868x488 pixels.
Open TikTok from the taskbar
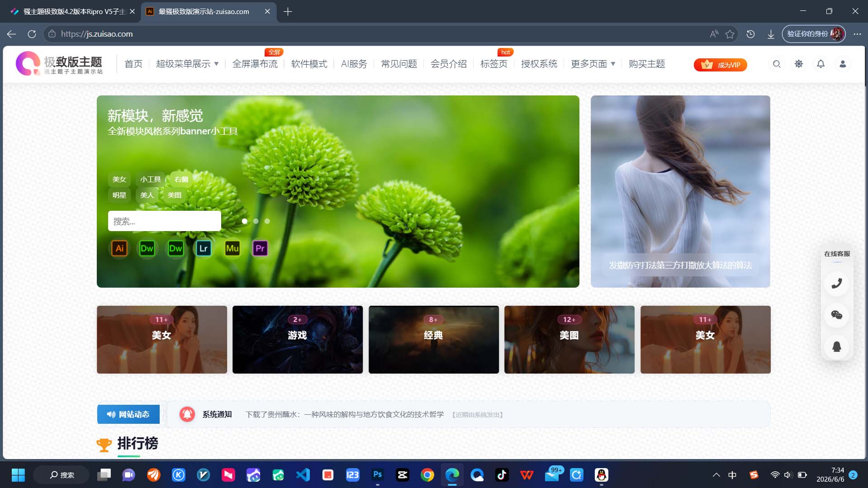pyautogui.click(x=502, y=474)
